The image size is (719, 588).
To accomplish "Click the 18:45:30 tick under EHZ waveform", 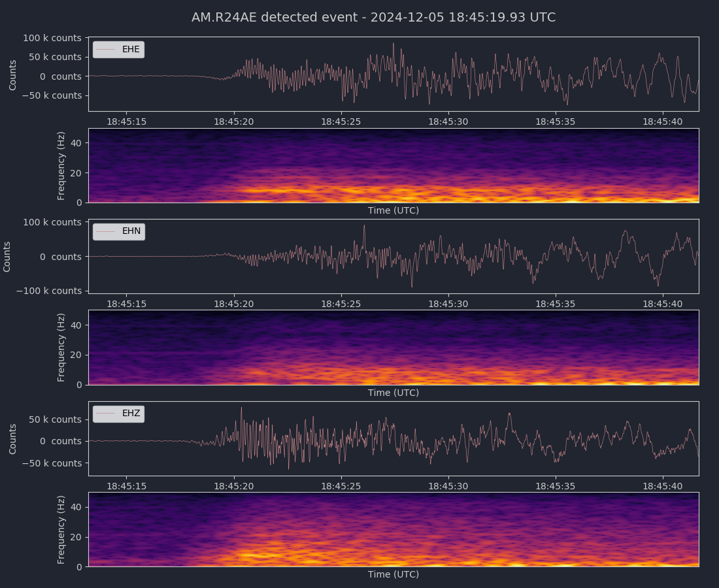I will (x=448, y=486).
